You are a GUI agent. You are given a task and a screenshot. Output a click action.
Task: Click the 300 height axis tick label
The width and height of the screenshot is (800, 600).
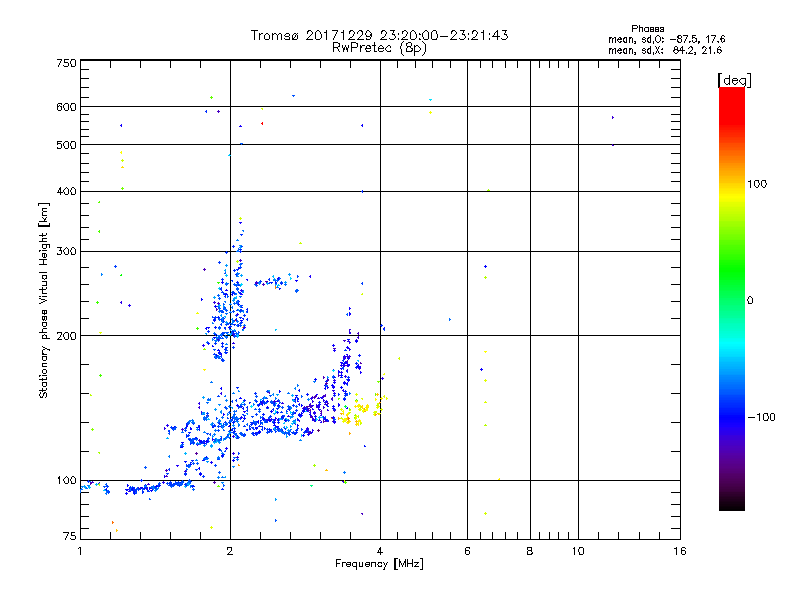[66, 251]
